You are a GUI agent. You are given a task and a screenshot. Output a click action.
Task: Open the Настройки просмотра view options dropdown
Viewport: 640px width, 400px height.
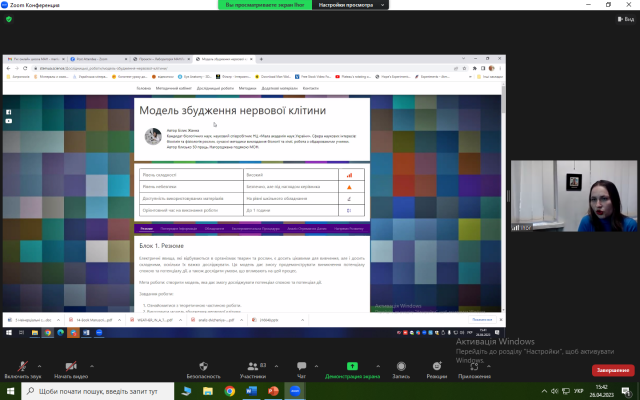pos(350,5)
